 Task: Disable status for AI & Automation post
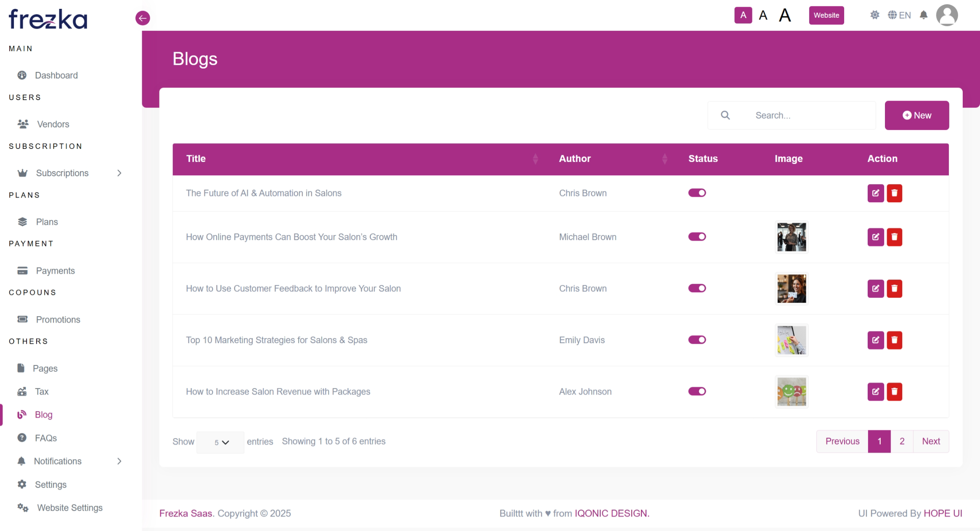point(697,193)
